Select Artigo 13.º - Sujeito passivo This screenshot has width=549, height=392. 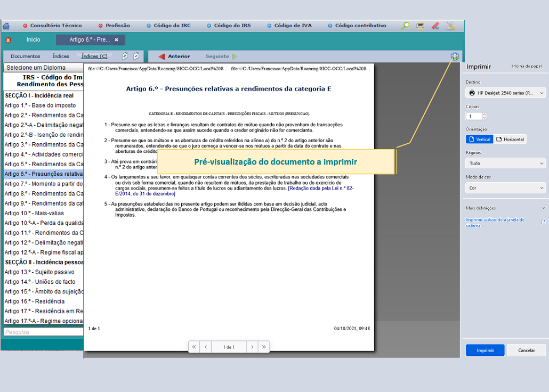39,272
